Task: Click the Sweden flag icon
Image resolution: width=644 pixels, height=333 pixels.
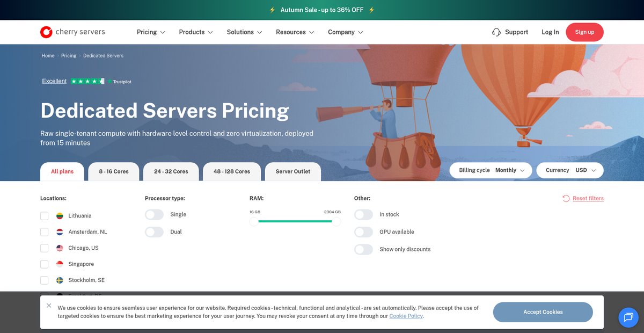Action: (x=60, y=280)
